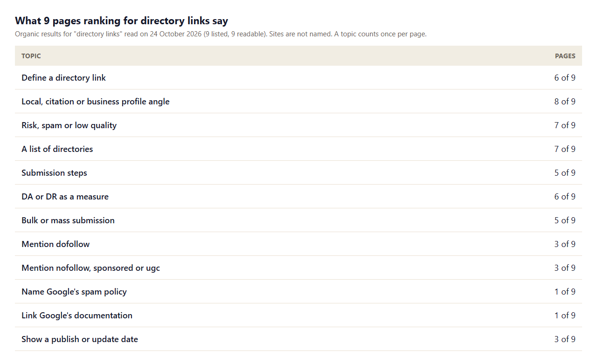Screen dimensions: 597x364
Task: Click the "Link Google's documentation" topic
Action: (x=77, y=316)
